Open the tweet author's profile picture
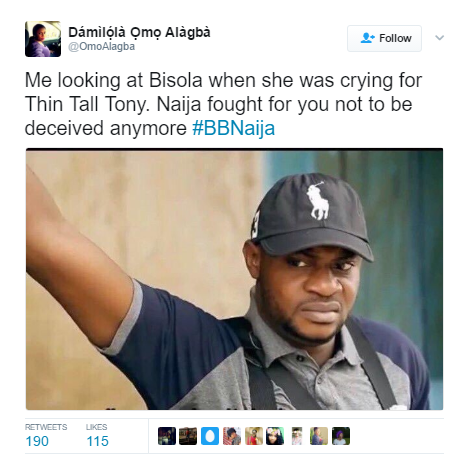The image size is (463, 460). tap(43, 39)
